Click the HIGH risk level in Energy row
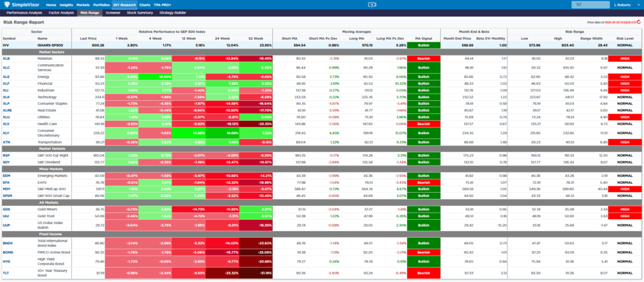 pyautogui.click(x=625, y=77)
